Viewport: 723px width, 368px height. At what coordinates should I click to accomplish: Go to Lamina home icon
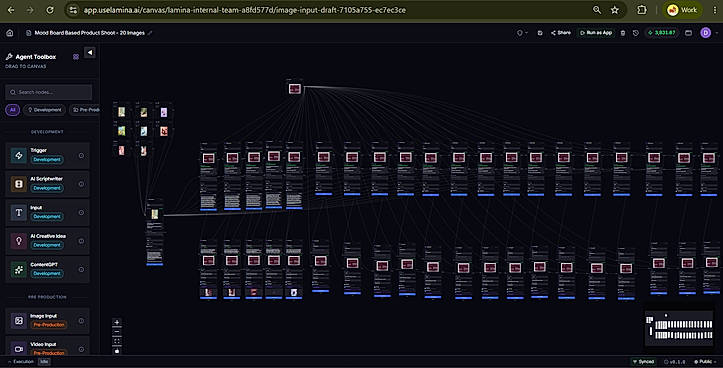[10, 33]
